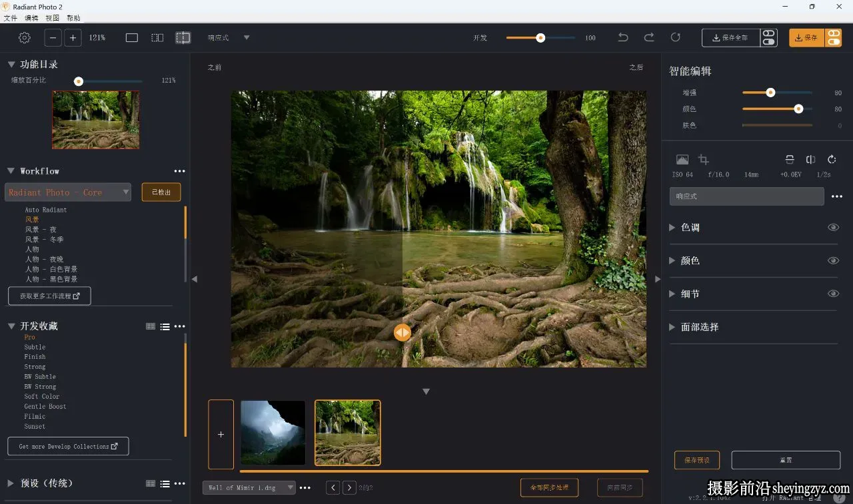Open the Well of Mimir 1.dng file dropdown
The height and width of the screenshot is (504, 853).
tap(249, 488)
